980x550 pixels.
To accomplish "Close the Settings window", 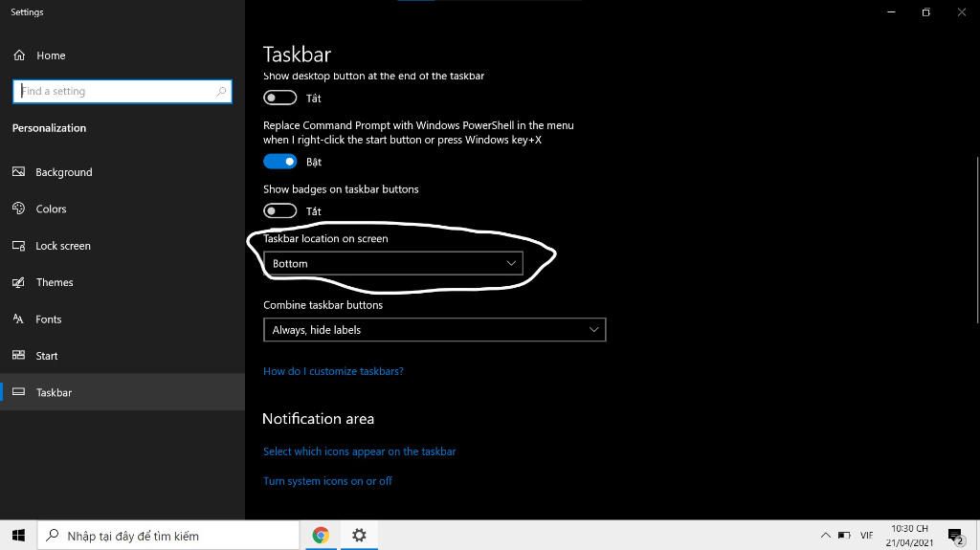I will click(962, 11).
